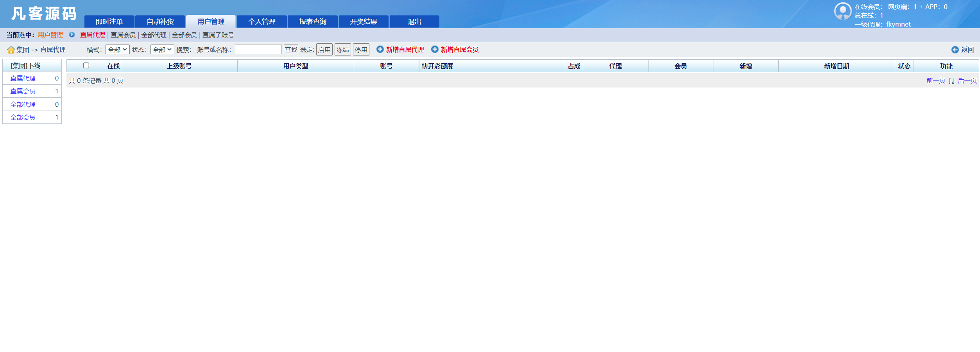Click the blue arrow icon after 用户管理 breadcrumb
980x352 pixels.
pos(72,35)
